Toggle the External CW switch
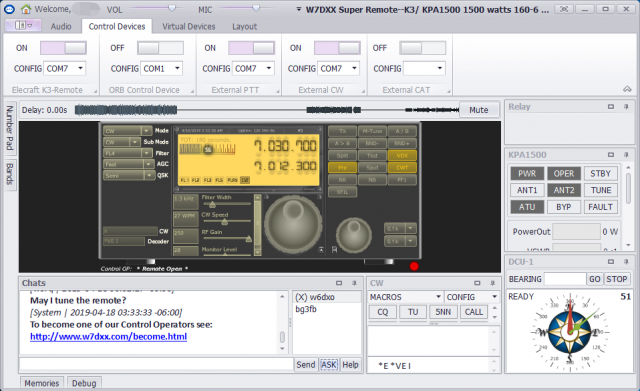 pyautogui.click(x=337, y=48)
